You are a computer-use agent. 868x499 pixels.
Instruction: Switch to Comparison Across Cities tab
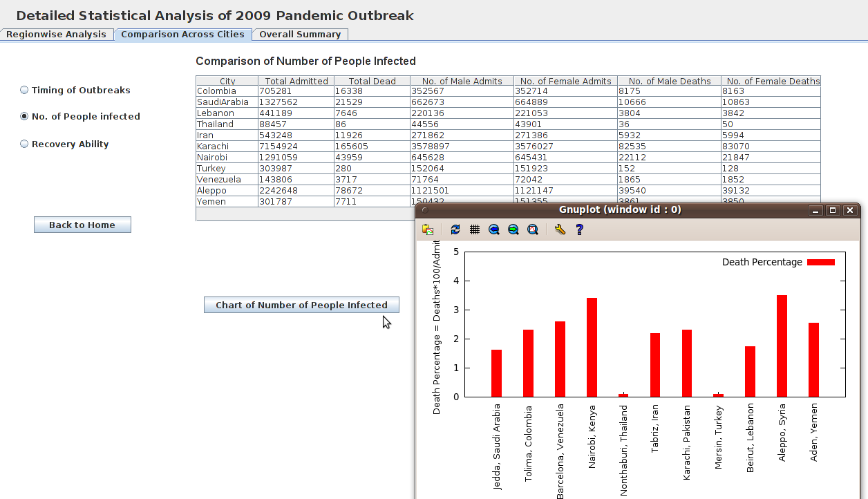[x=182, y=35]
